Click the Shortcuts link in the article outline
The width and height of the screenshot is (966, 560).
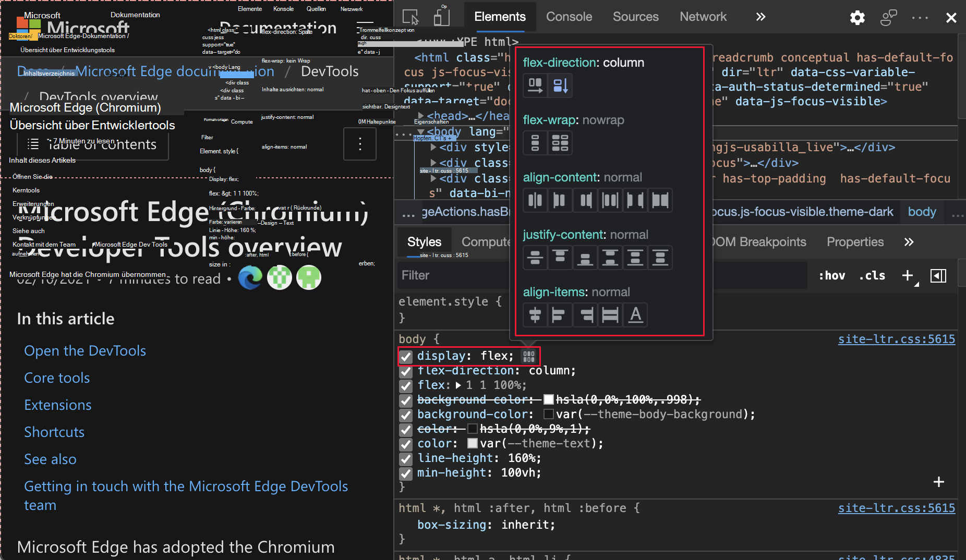[x=54, y=432]
